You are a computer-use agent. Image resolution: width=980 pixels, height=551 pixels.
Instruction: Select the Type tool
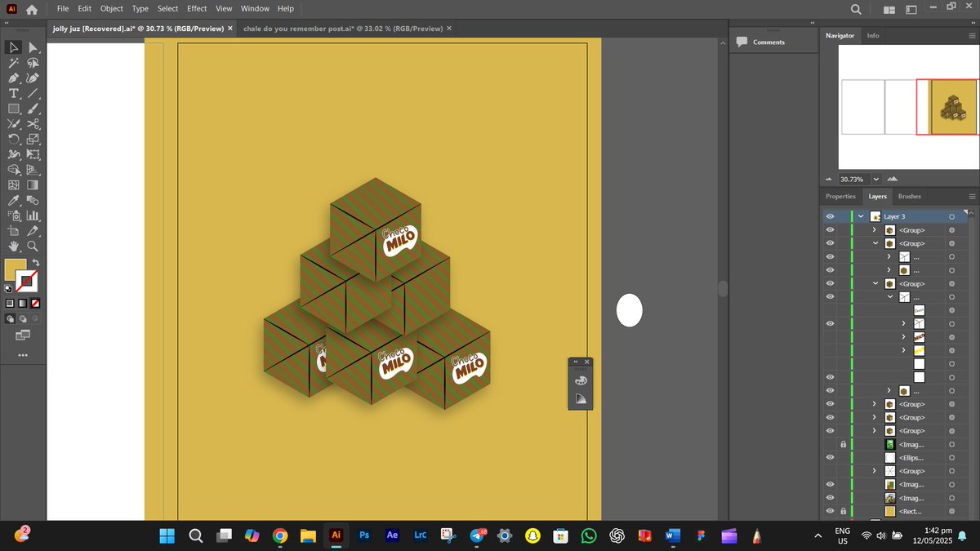point(14,93)
